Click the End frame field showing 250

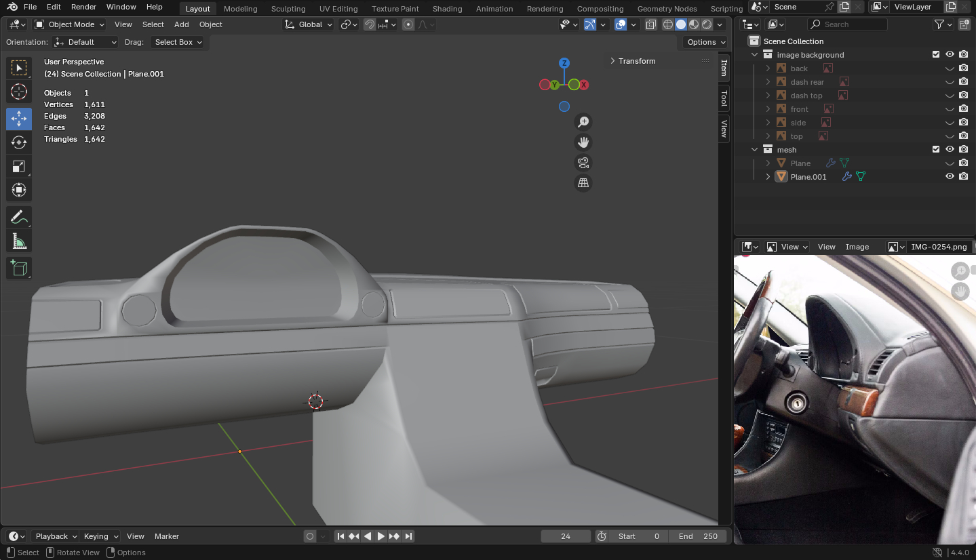698,536
